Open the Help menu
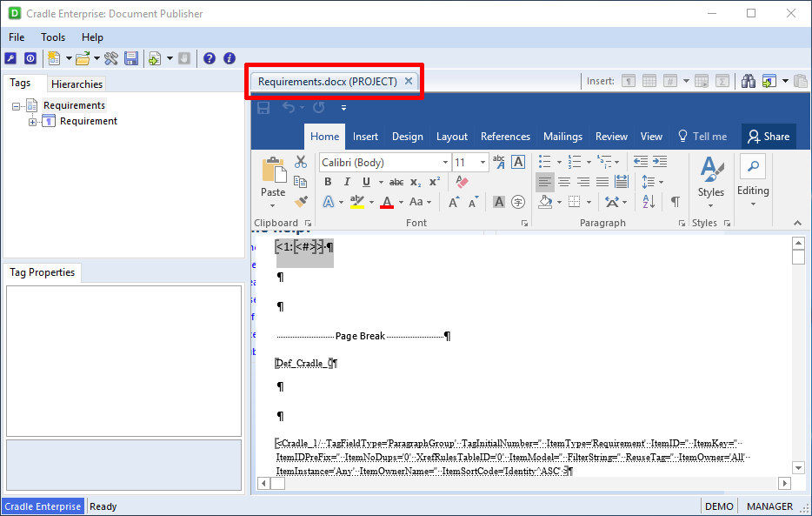This screenshot has height=516, width=812. pyautogui.click(x=92, y=37)
